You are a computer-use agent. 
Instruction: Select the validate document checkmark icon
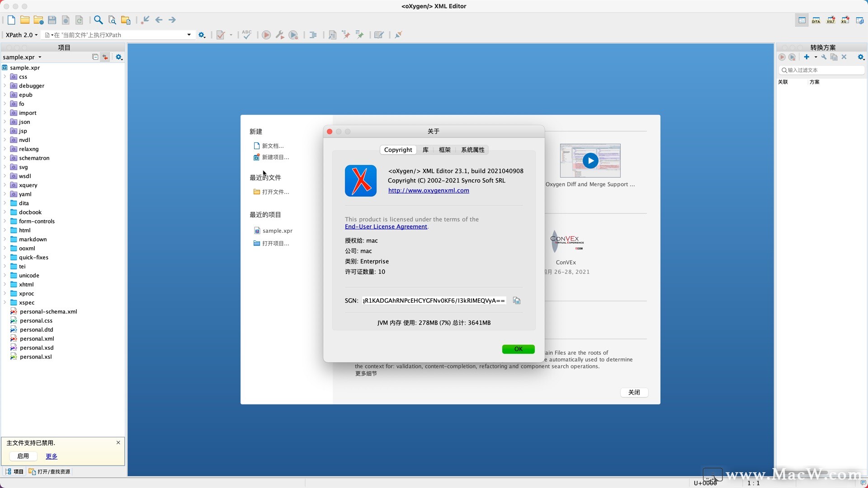tap(221, 34)
